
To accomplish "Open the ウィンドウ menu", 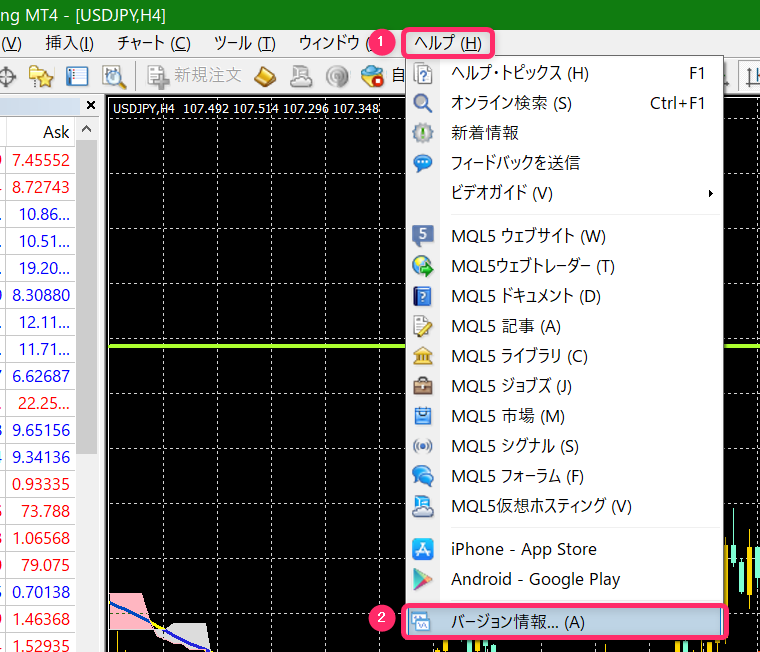I will pyautogui.click(x=332, y=44).
